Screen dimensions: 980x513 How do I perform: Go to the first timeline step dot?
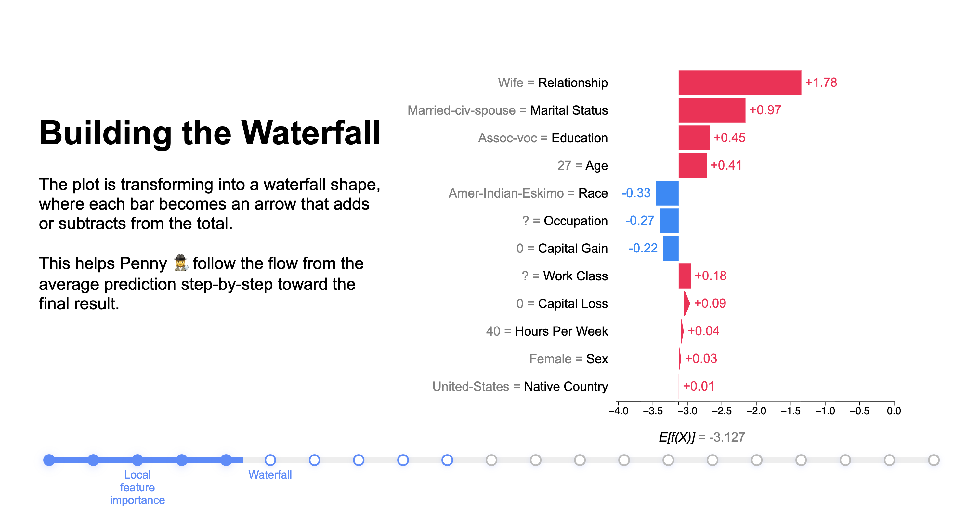pyautogui.click(x=49, y=460)
